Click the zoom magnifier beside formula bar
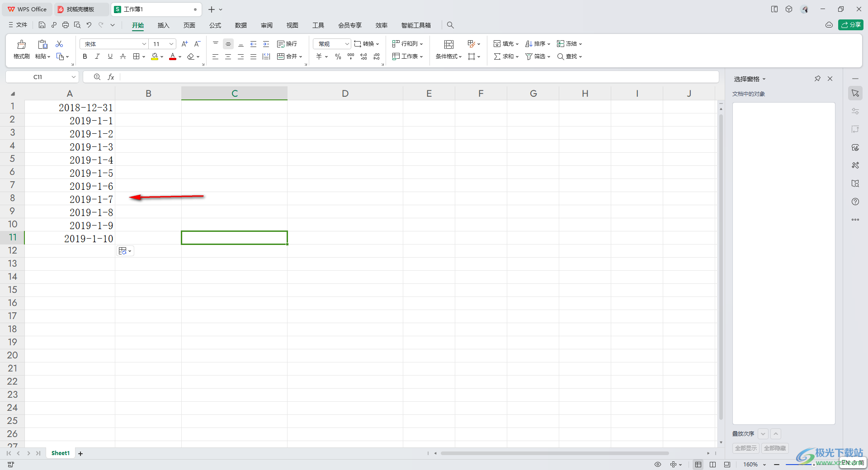 [x=97, y=77]
